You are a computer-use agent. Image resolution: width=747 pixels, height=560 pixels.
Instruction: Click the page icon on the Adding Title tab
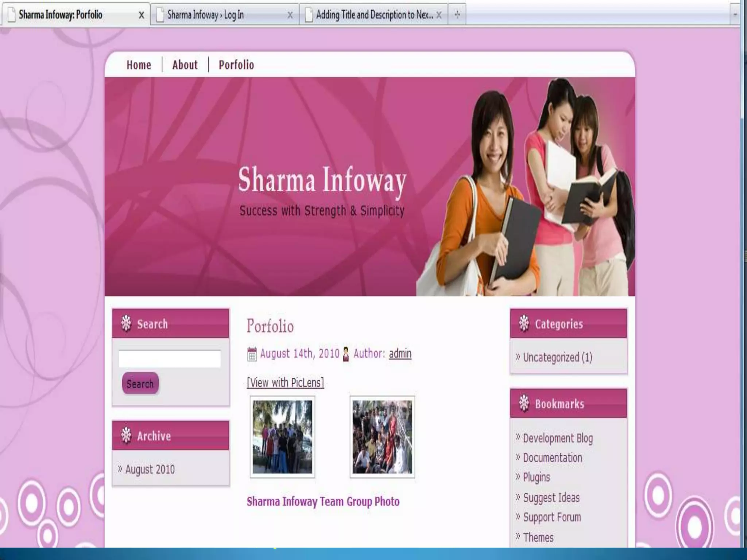tap(309, 15)
